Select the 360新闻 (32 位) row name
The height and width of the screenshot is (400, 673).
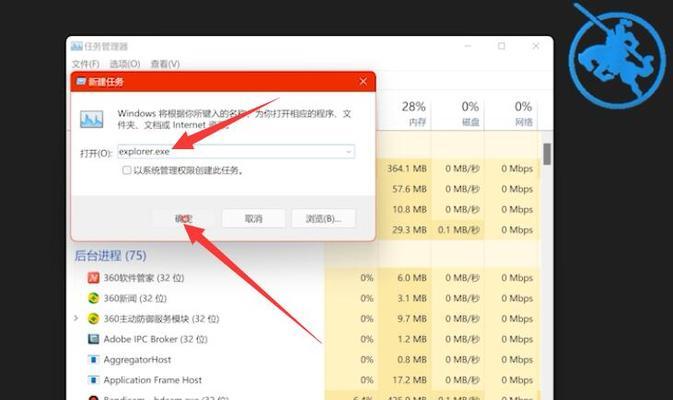pyautogui.click(x=135, y=298)
